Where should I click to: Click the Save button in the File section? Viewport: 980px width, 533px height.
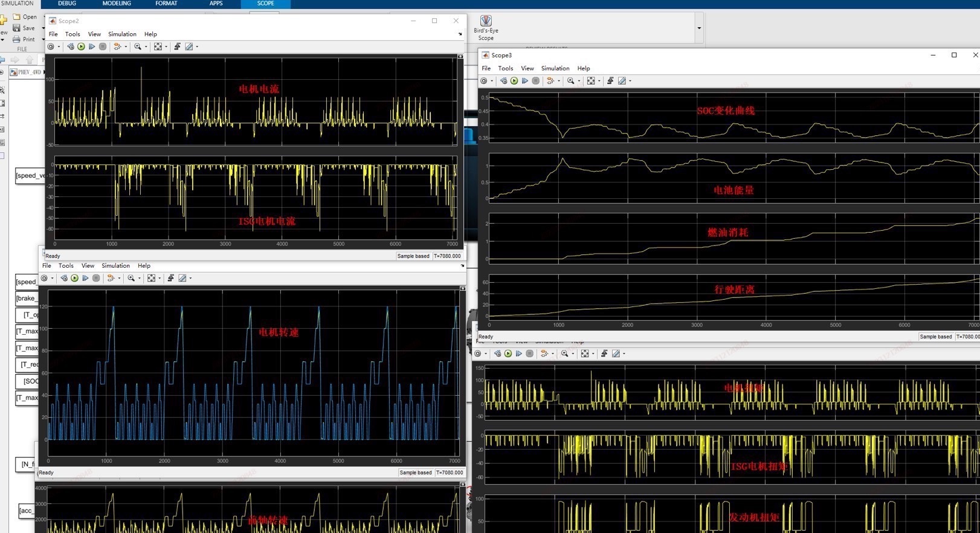pos(24,28)
